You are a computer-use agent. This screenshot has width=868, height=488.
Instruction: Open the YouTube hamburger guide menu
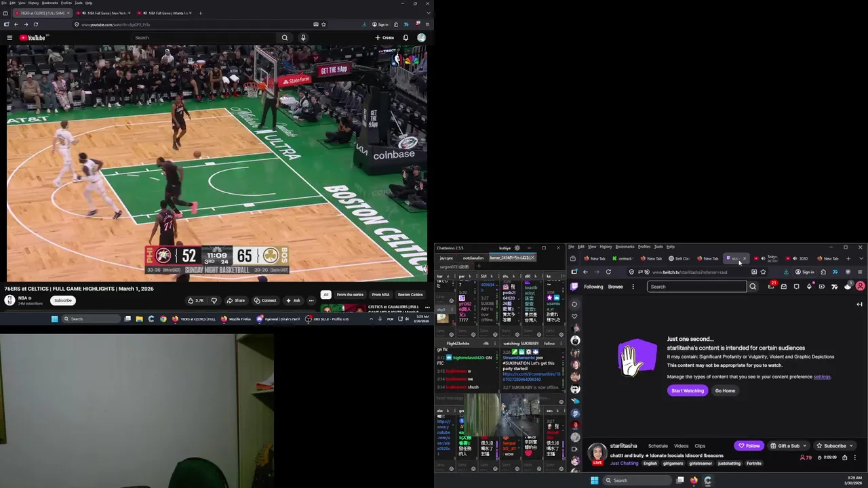[9, 38]
